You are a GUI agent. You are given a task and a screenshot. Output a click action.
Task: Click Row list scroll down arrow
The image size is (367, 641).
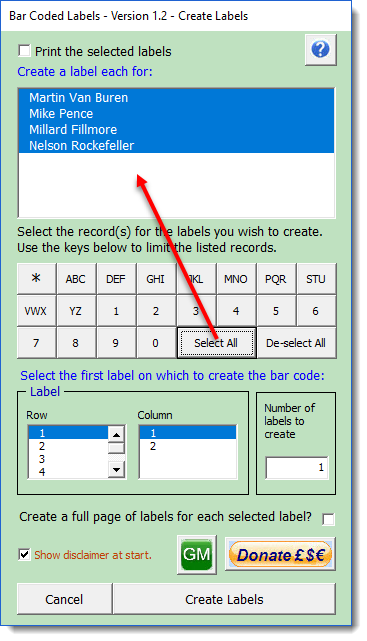pyautogui.click(x=116, y=470)
